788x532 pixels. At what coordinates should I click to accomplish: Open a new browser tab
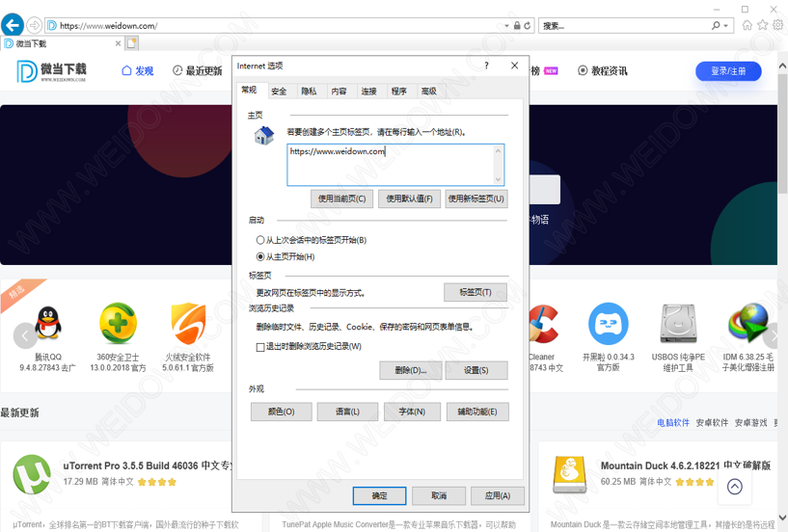coord(132,43)
